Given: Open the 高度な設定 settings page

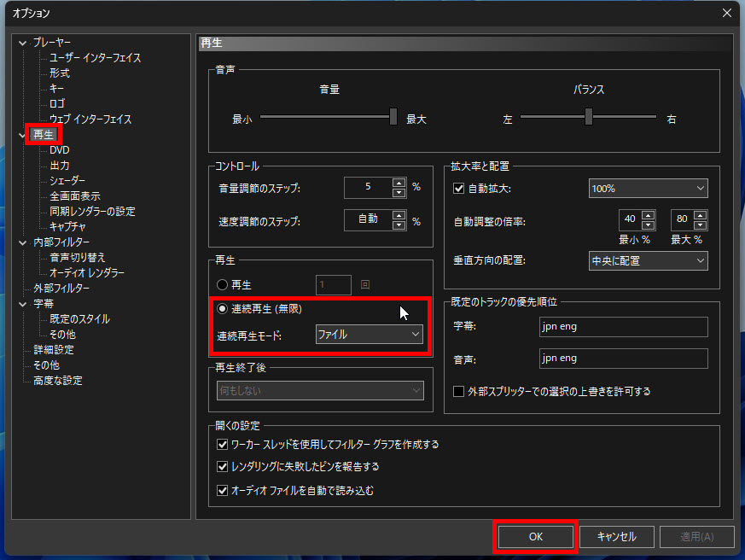Looking at the screenshot, I should pyautogui.click(x=57, y=381).
